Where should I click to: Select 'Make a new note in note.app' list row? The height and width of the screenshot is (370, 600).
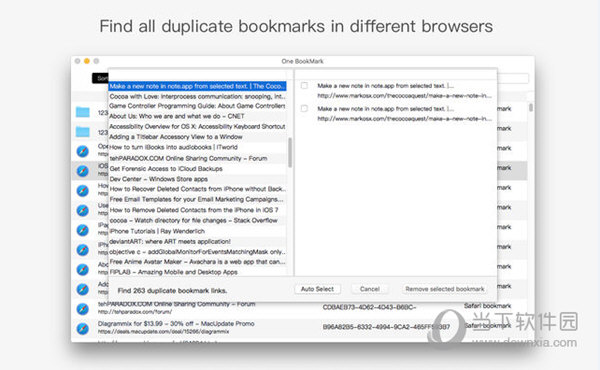point(197,86)
